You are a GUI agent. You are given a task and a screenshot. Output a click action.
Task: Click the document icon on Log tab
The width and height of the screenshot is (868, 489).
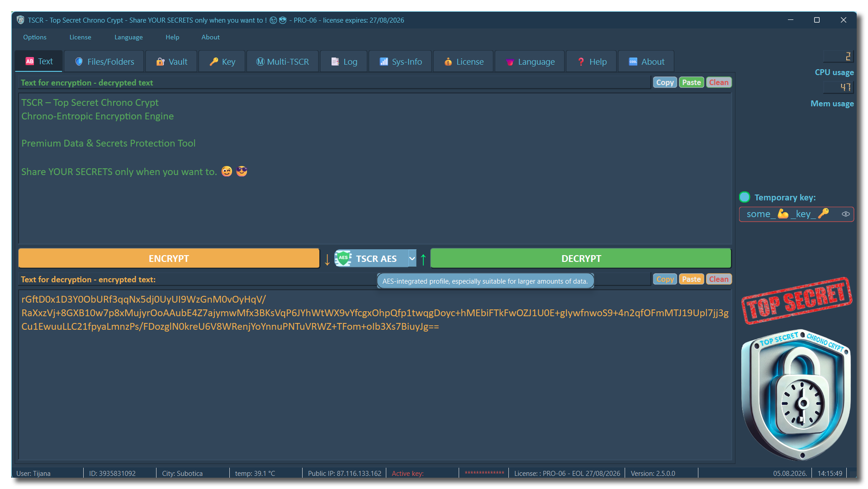[x=335, y=62]
